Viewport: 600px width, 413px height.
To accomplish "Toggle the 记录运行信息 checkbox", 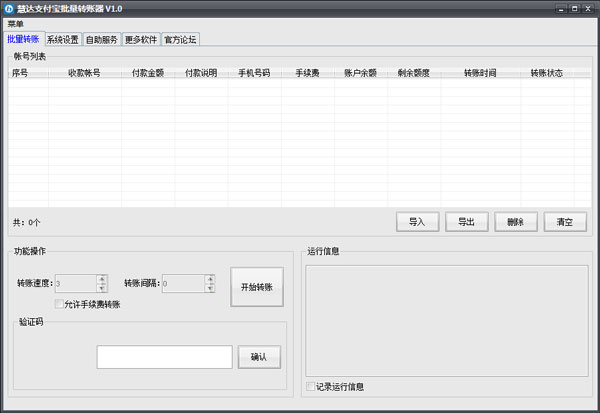I will (x=310, y=386).
